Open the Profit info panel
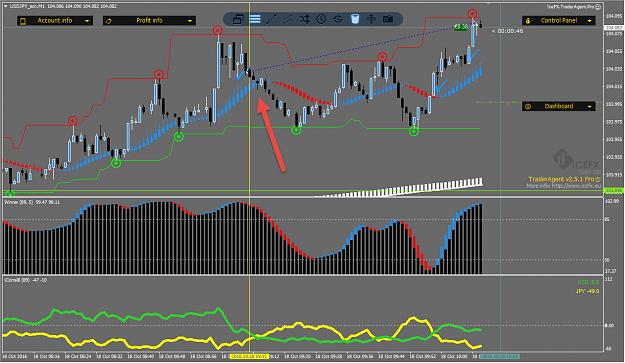The width and height of the screenshot is (625, 363). click(149, 21)
